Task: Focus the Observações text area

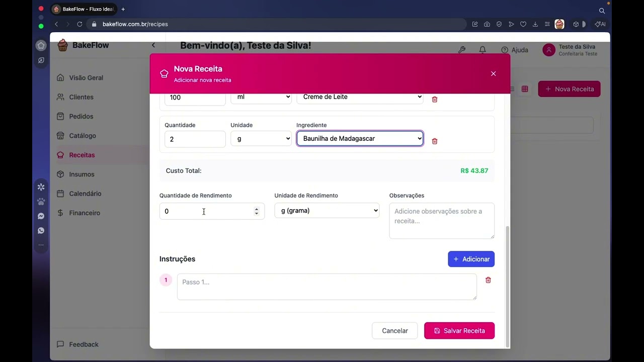Action: 442,221
